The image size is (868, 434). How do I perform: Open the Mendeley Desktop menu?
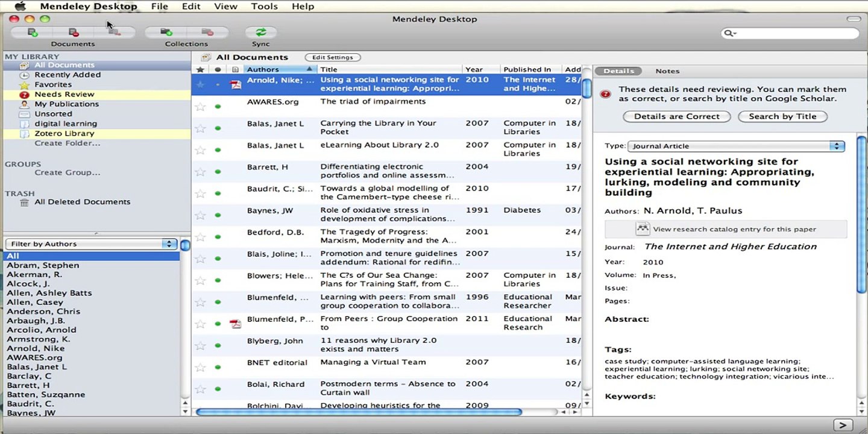(89, 7)
